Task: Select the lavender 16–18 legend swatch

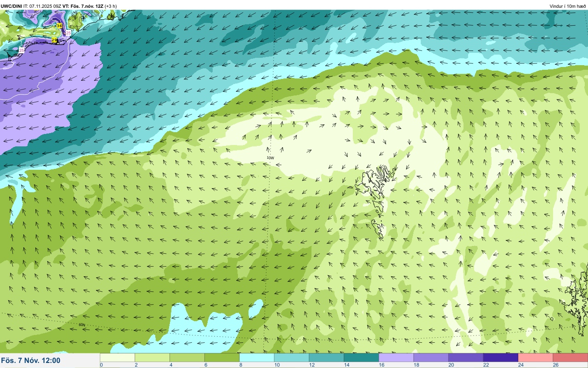Action: 396,357
